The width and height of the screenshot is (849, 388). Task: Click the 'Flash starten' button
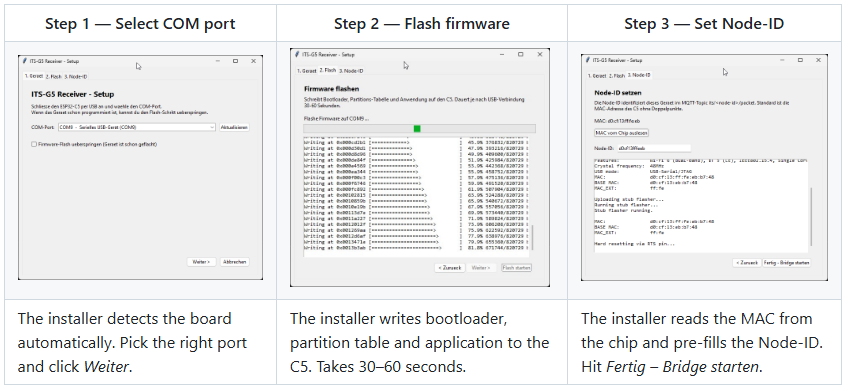(517, 268)
